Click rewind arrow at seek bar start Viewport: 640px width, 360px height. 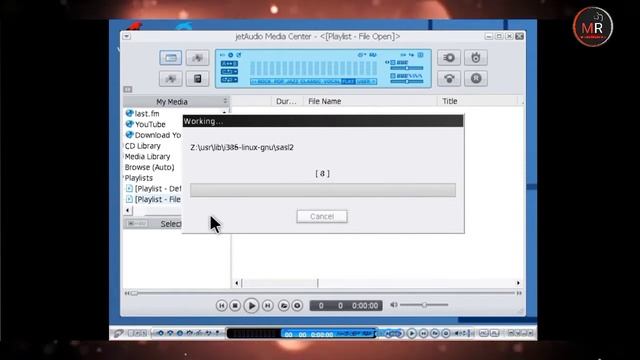[127, 293]
